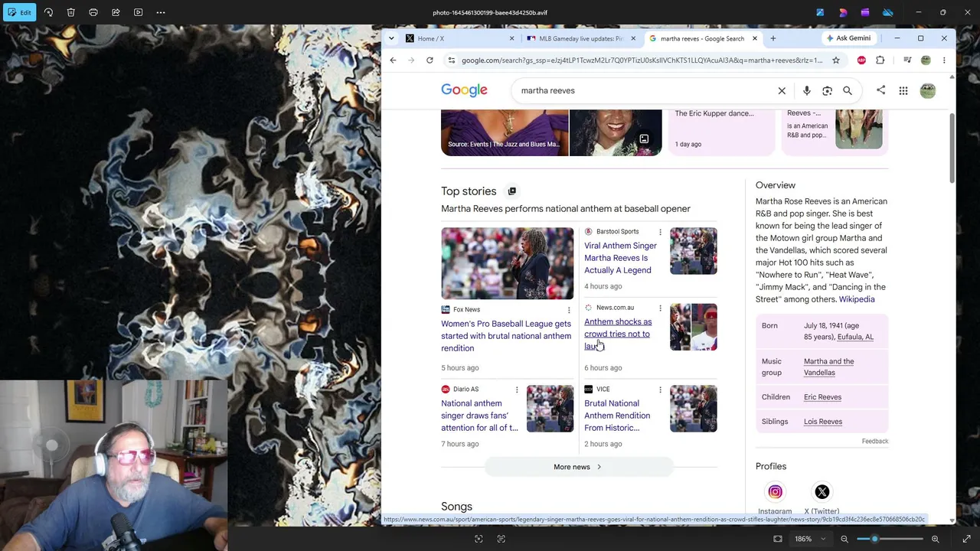This screenshot has width=980, height=551.
Task: Open Fox News women's baseball league story
Action: pyautogui.click(x=506, y=336)
